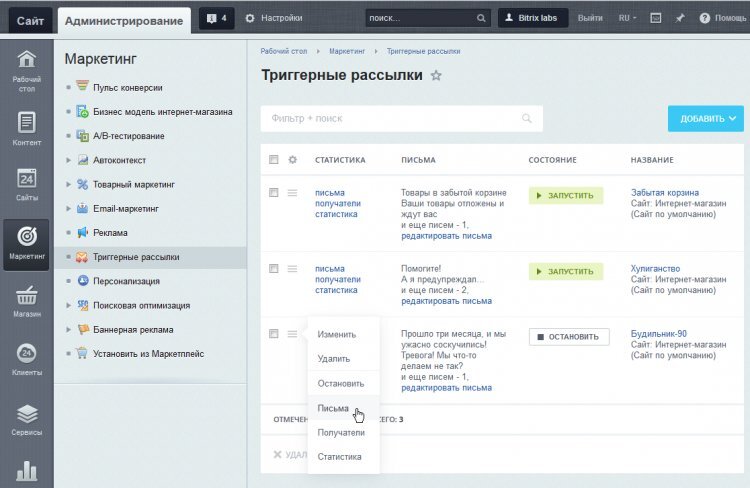
Task: Open the Маркетинг sidebar section
Action: click(x=26, y=244)
